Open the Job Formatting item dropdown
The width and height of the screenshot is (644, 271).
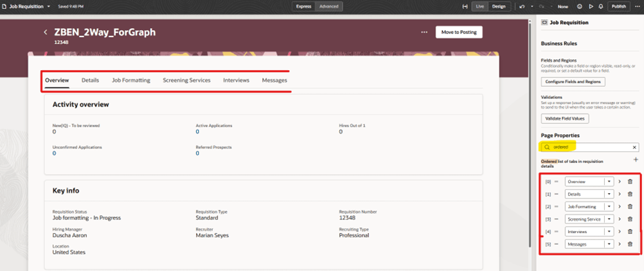click(x=609, y=206)
